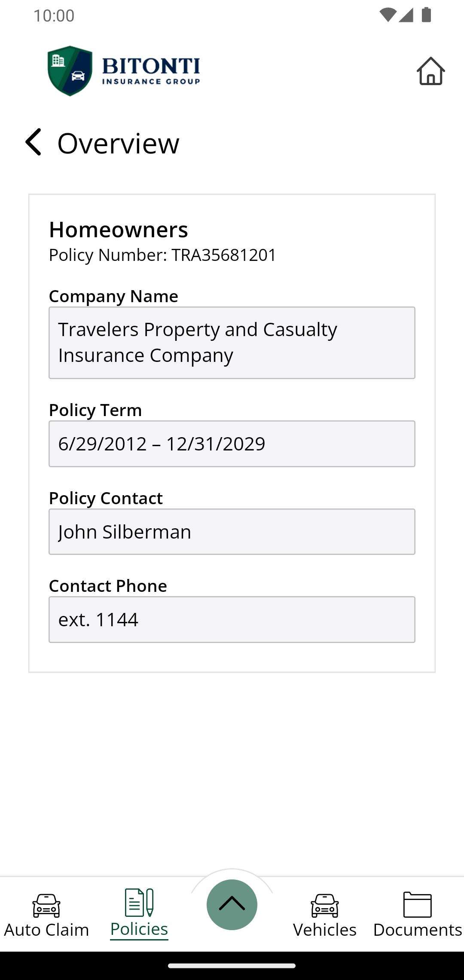464x980 pixels.
Task: Select the Auto Claim tab label
Action: click(46, 930)
